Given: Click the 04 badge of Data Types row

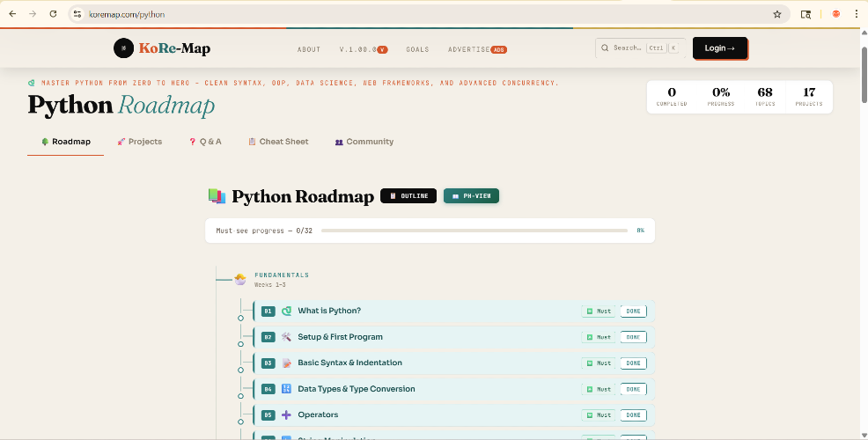Looking at the screenshot, I should pos(268,389).
